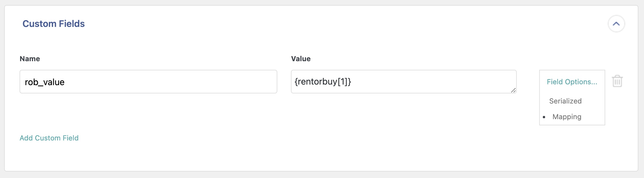
Task: Click the Add Custom Field link
Action: pos(49,138)
